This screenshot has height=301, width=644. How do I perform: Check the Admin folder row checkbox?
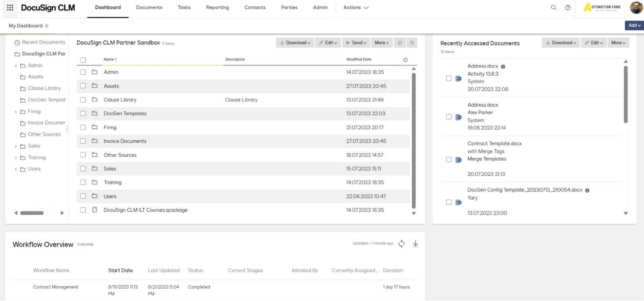pyautogui.click(x=83, y=72)
